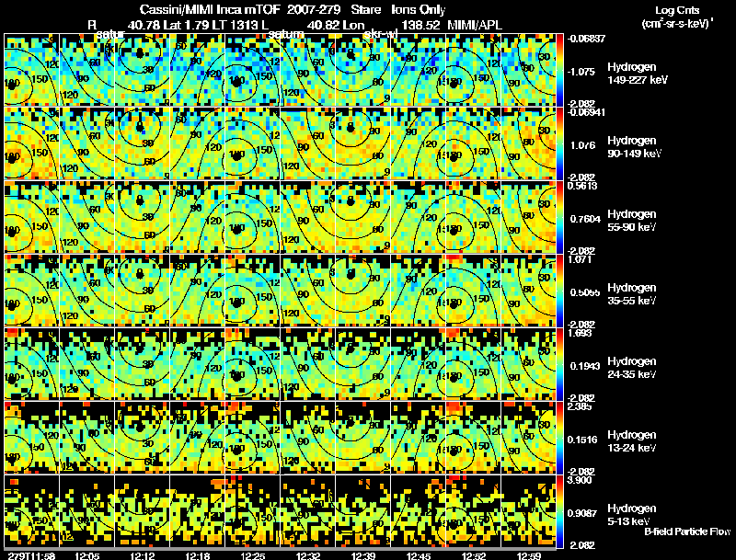Click the '12:05' time label
The width and height of the screenshot is (736, 560).
(86, 555)
